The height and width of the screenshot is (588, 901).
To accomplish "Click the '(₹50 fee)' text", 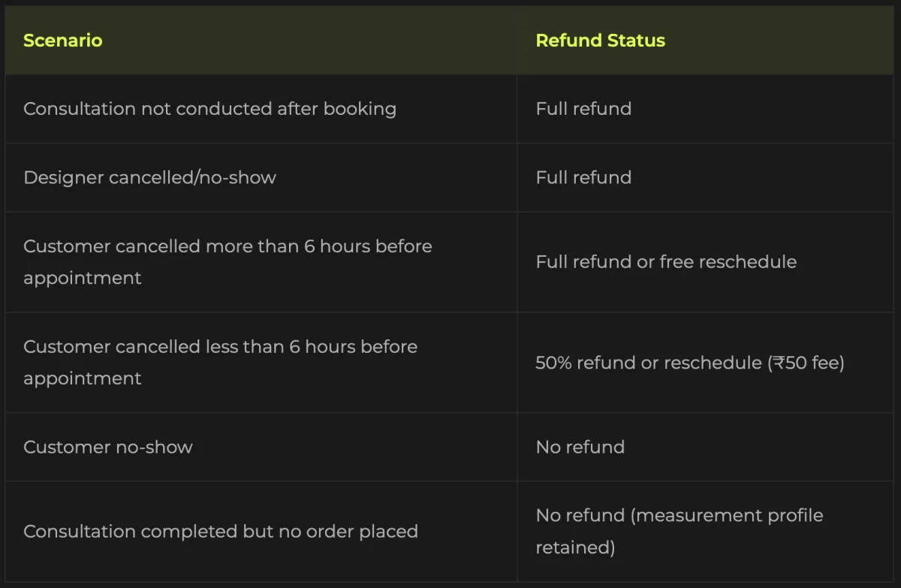I will point(806,363).
